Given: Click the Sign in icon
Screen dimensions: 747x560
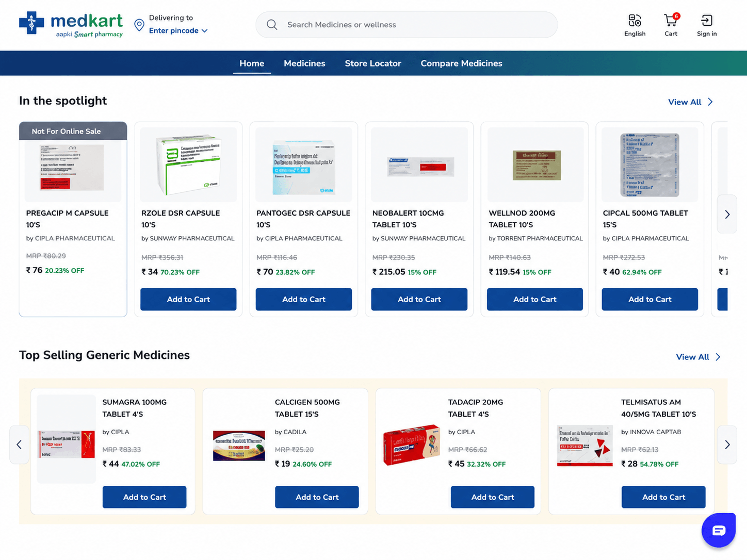Looking at the screenshot, I should click(x=707, y=25).
